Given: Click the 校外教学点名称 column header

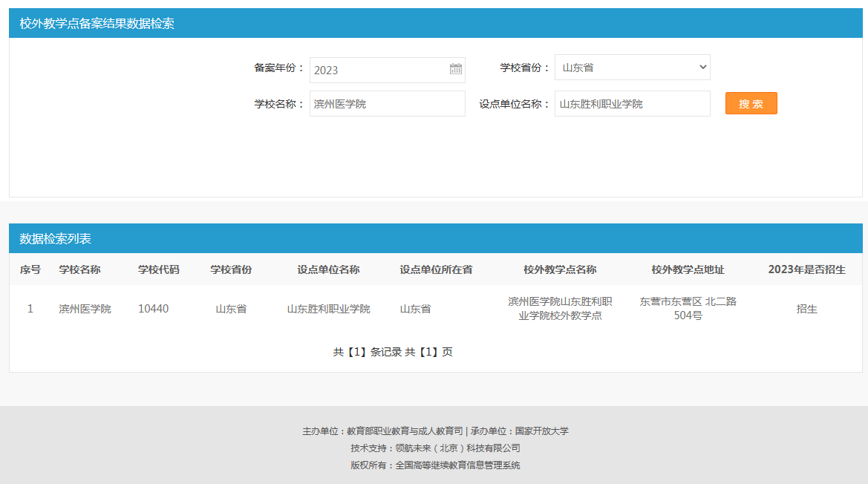Looking at the screenshot, I should tap(560, 269).
